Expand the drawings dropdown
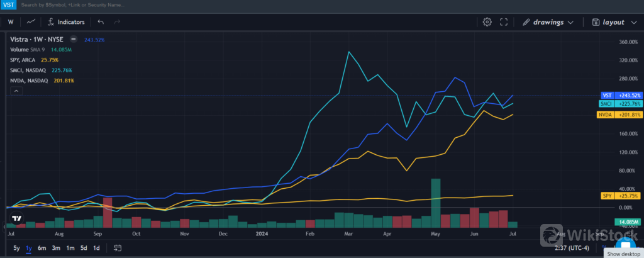 [548, 22]
